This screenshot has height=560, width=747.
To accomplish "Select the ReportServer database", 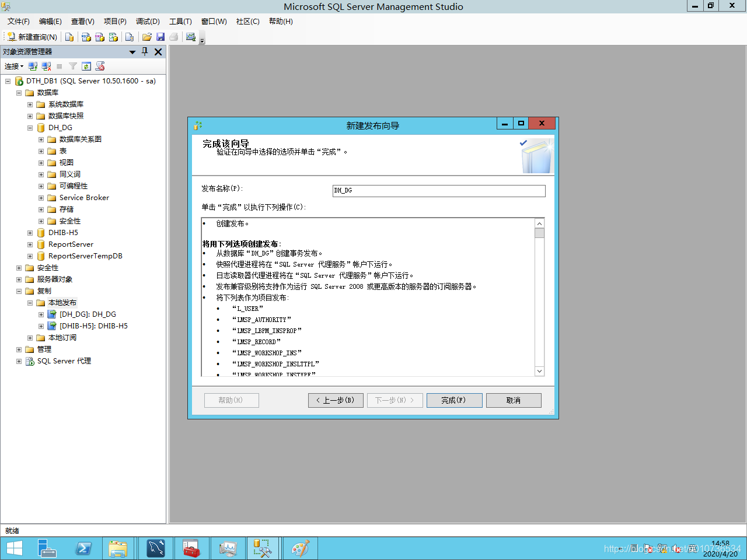I will coord(71,244).
